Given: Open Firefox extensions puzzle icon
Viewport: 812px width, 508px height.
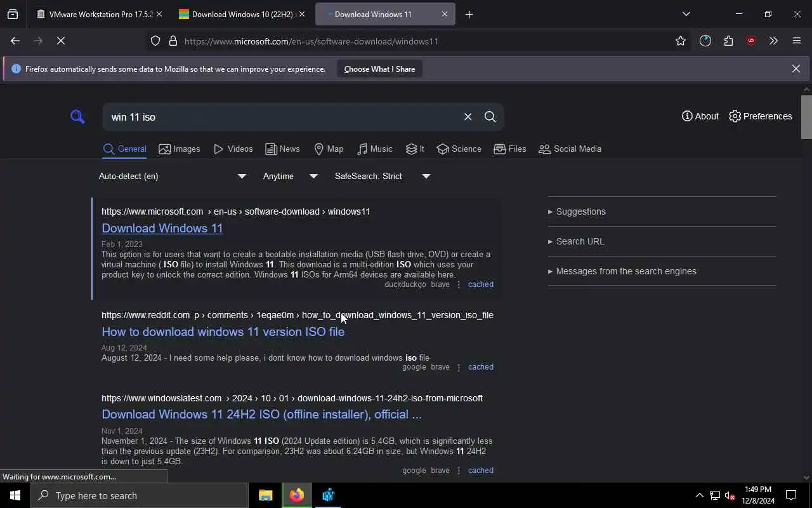Looking at the screenshot, I should (x=728, y=41).
